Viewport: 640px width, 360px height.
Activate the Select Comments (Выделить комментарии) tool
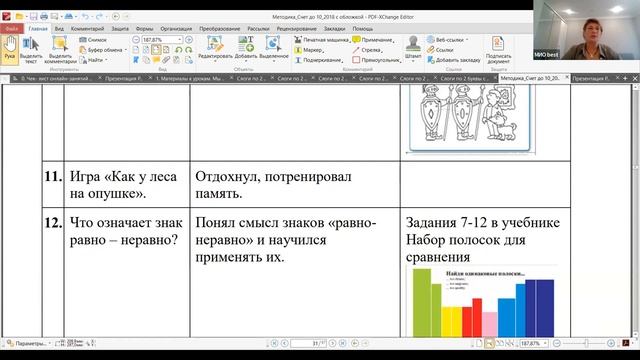[60, 50]
